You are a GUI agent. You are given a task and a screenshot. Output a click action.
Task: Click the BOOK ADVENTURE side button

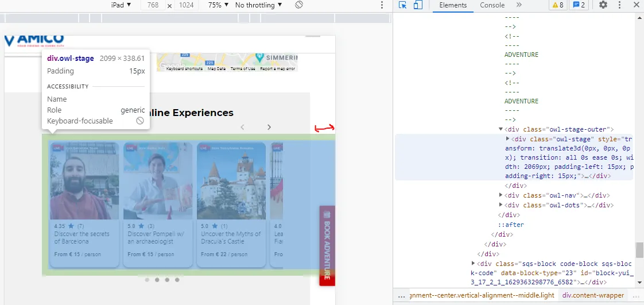tap(327, 245)
